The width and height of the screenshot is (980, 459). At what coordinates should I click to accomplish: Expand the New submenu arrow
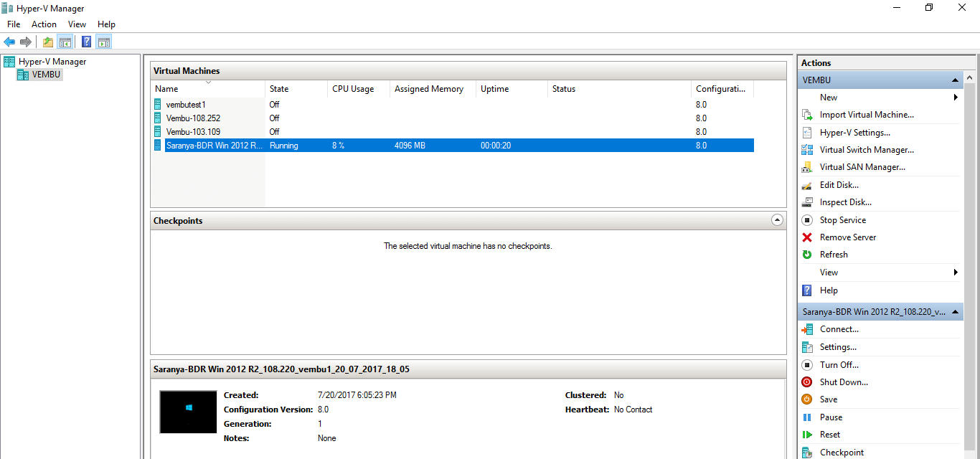[x=956, y=98]
